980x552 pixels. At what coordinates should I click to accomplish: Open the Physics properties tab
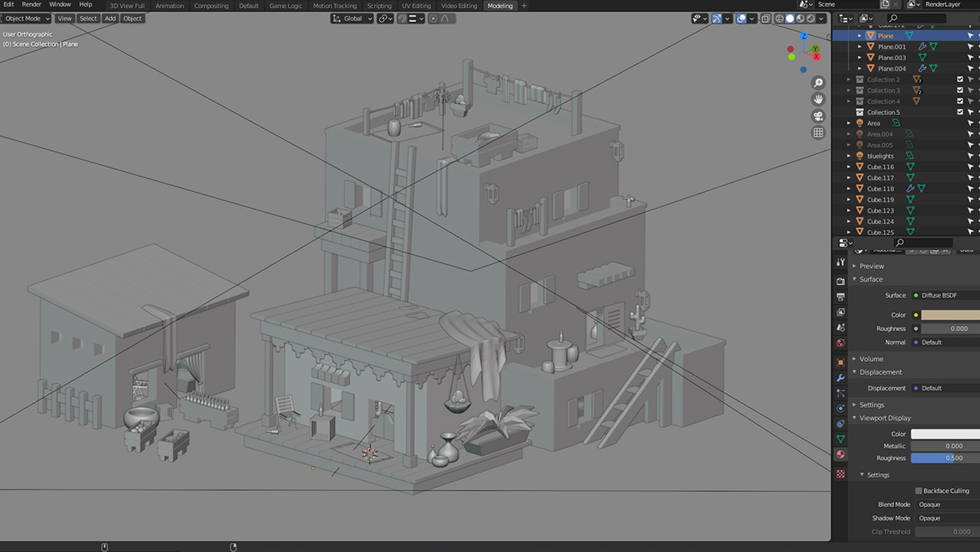(x=840, y=408)
